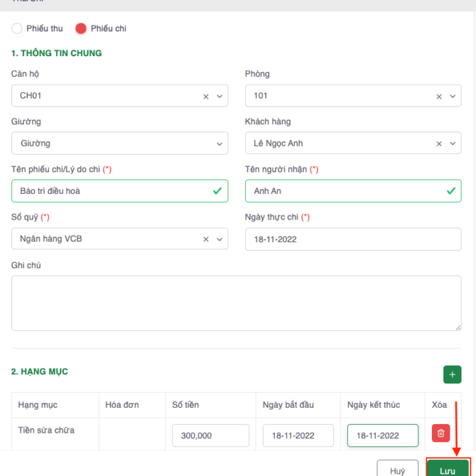
Task: Expand the Giường dropdown
Action: click(220, 144)
